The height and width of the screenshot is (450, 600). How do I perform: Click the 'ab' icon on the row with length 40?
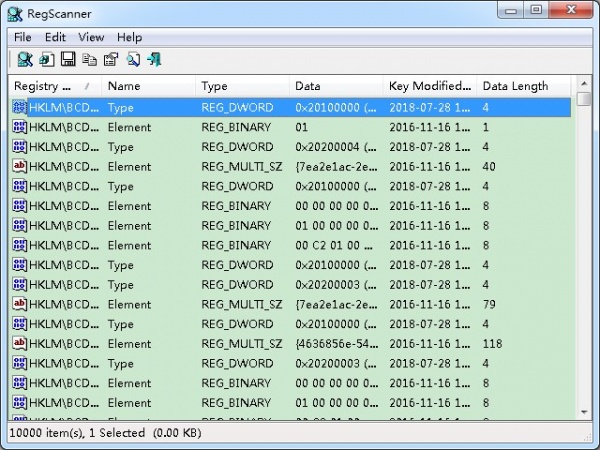pos(20,166)
